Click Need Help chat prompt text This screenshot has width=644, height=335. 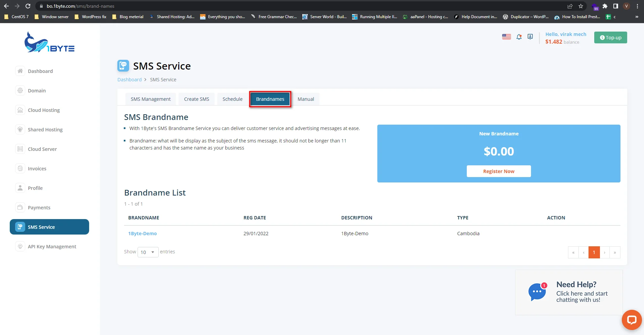coord(582,292)
